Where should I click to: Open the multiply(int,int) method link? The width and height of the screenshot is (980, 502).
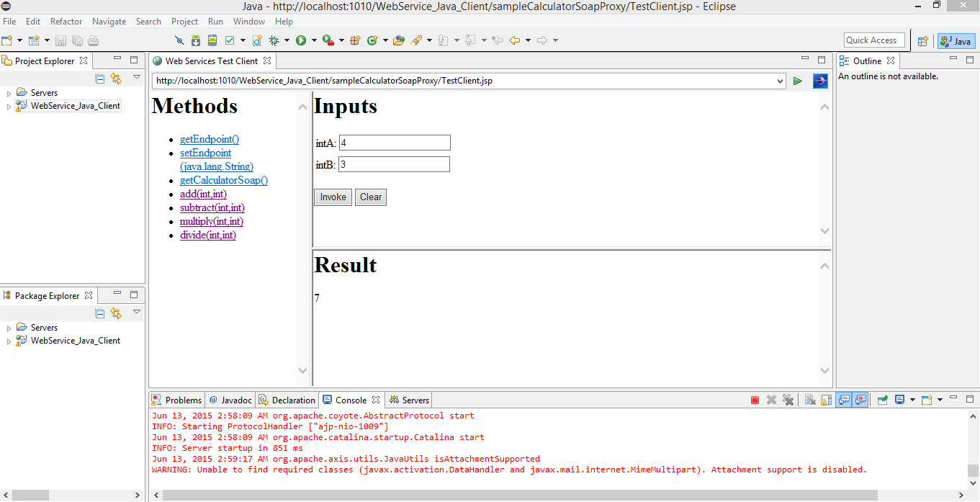pyautogui.click(x=212, y=221)
